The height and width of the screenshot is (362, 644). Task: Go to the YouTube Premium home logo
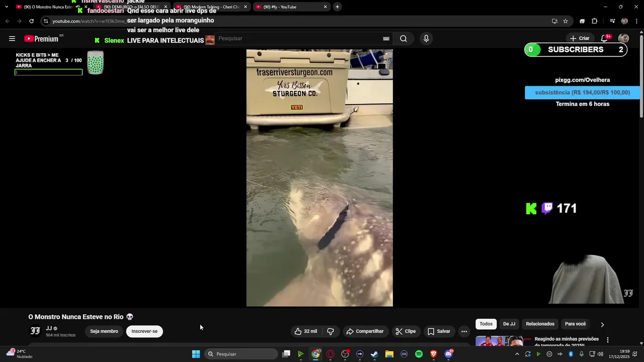41,39
